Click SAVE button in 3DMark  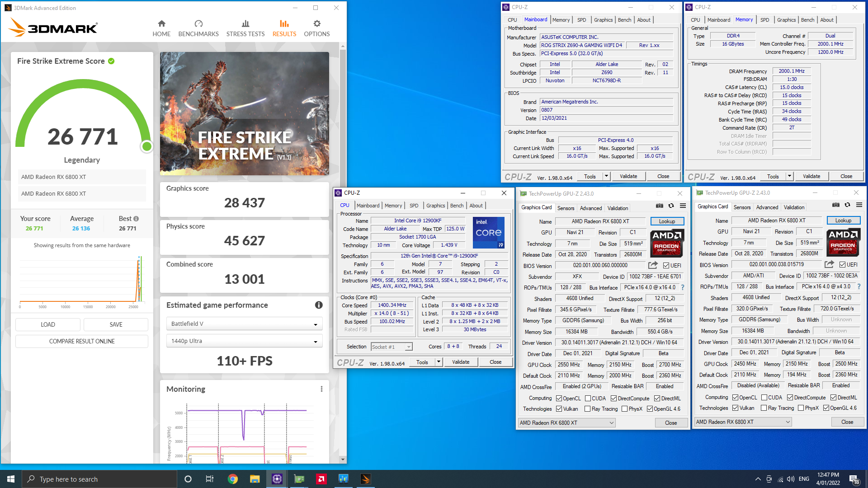pos(116,324)
